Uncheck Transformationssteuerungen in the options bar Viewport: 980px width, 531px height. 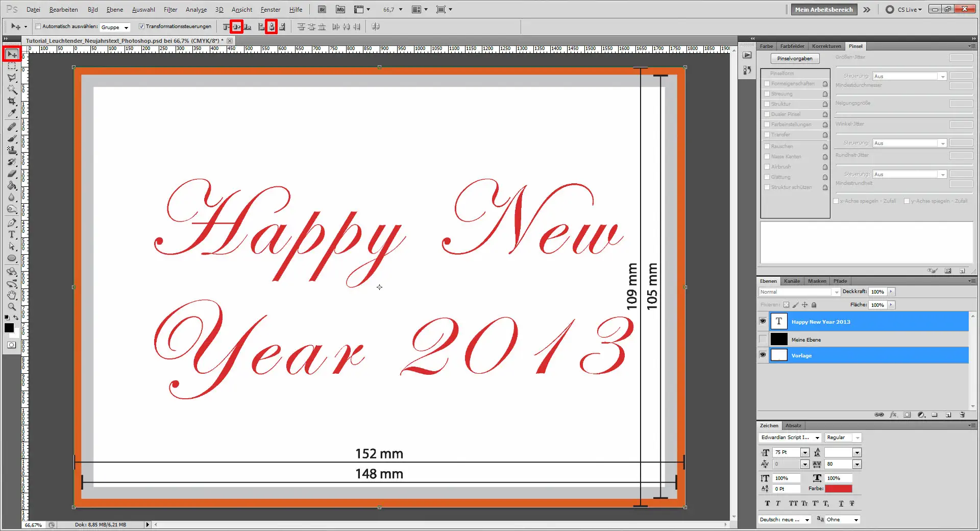(x=142, y=27)
